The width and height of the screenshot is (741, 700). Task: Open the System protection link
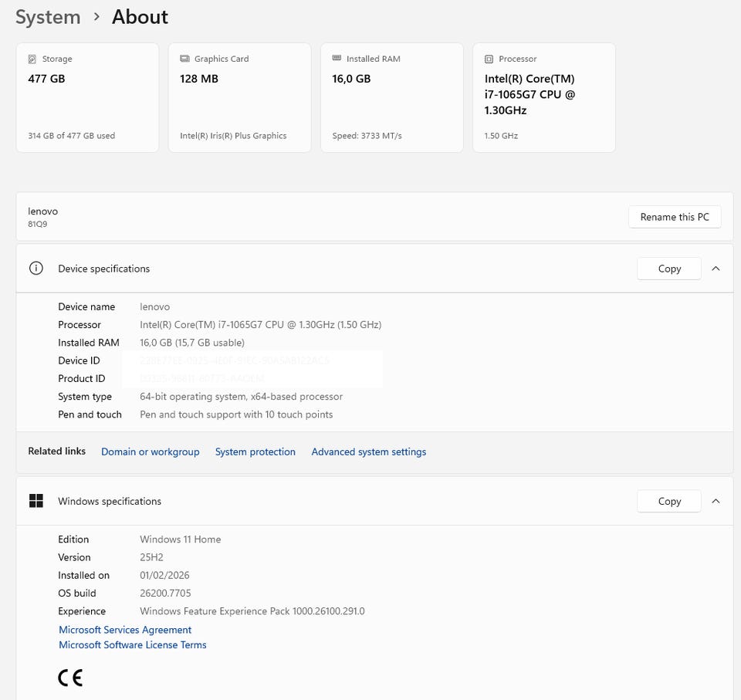[255, 451]
